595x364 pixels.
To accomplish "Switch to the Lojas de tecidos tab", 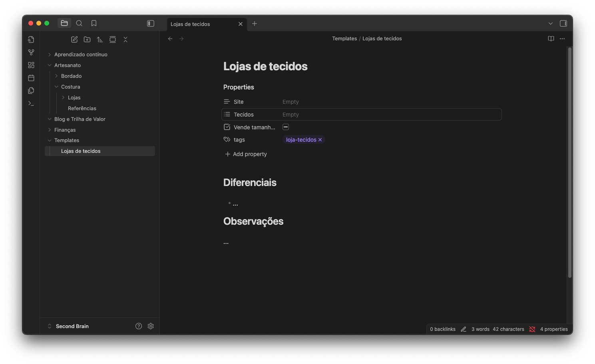I will click(x=191, y=24).
